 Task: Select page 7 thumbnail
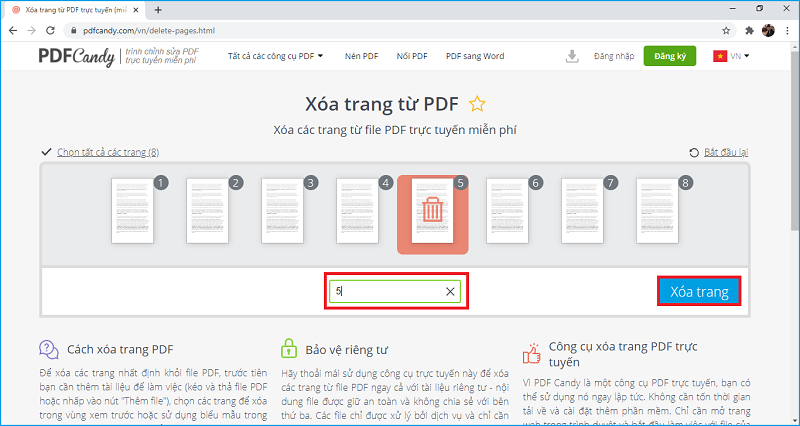pos(582,210)
